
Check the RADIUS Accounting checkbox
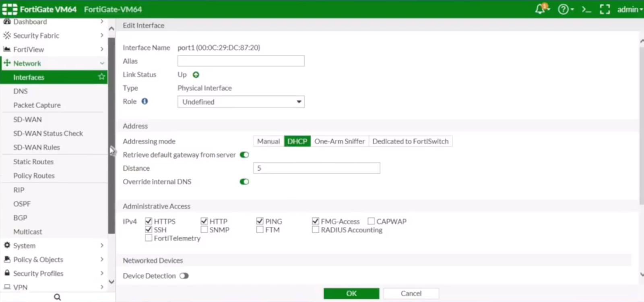tap(315, 230)
